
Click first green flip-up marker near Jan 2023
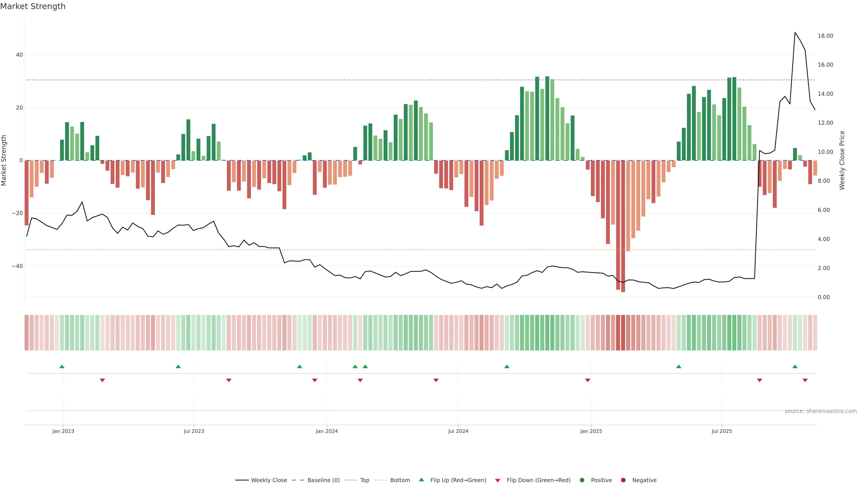tap(62, 366)
